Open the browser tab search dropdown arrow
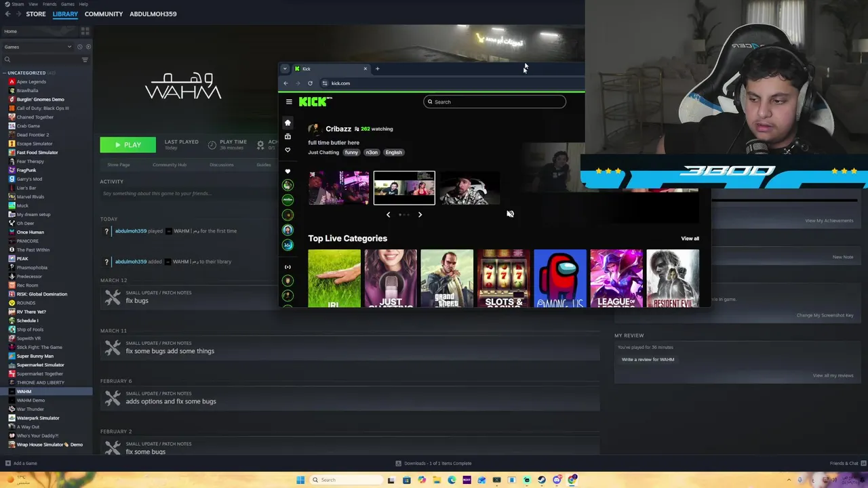The width and height of the screenshot is (868, 488). [x=285, y=68]
